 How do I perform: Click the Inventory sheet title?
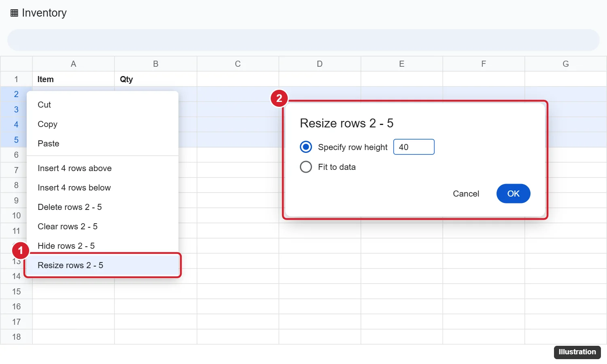click(44, 13)
